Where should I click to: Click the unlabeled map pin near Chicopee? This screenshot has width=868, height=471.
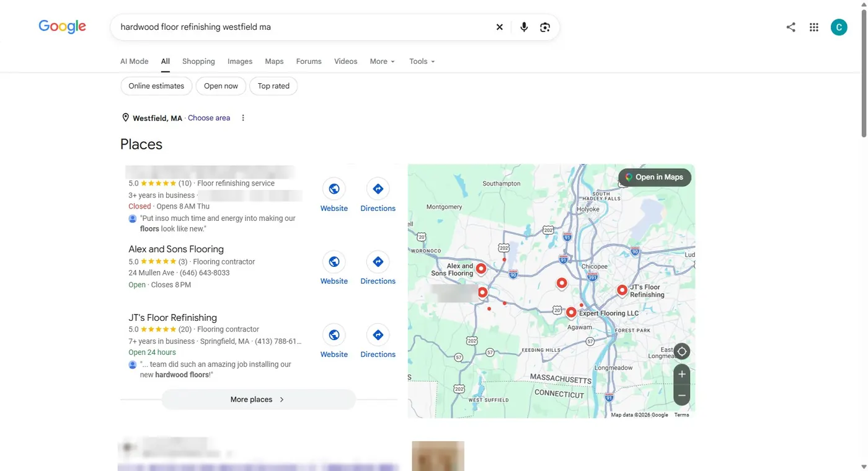[x=561, y=284]
